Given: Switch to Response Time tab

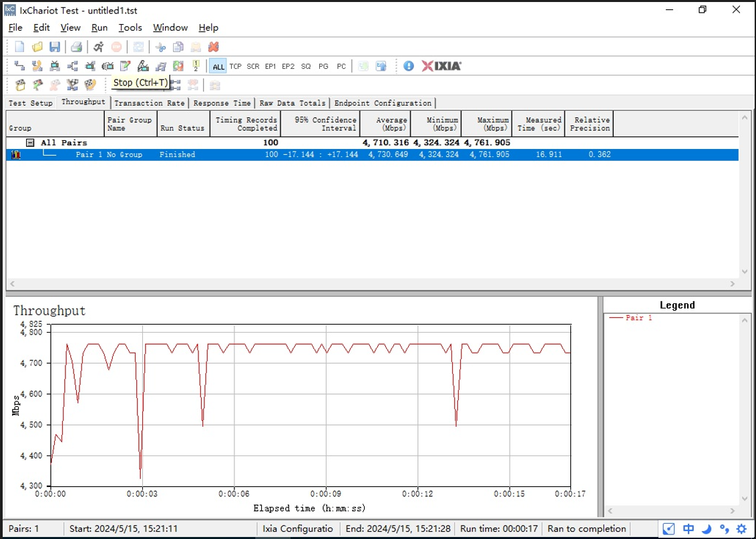Looking at the screenshot, I should tap(222, 103).
